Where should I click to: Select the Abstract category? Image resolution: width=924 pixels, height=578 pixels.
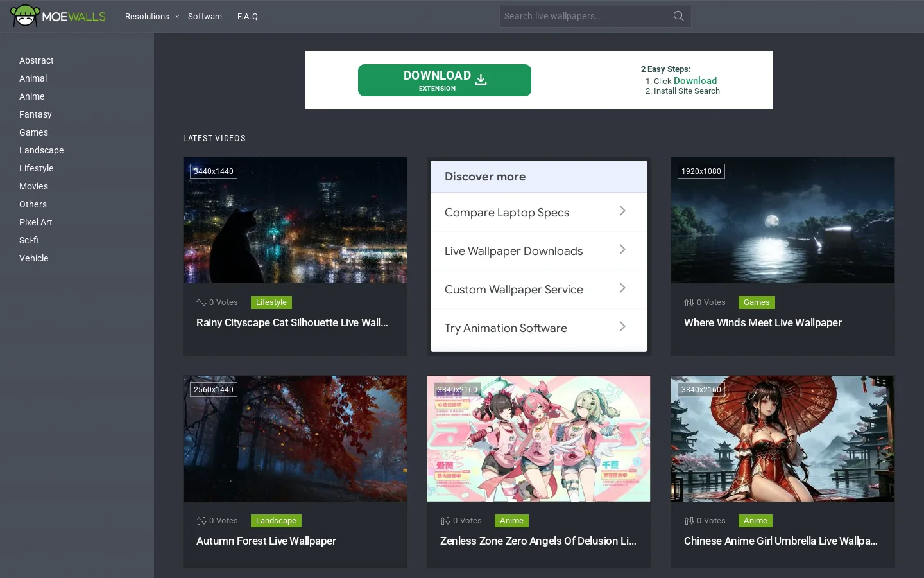click(37, 60)
